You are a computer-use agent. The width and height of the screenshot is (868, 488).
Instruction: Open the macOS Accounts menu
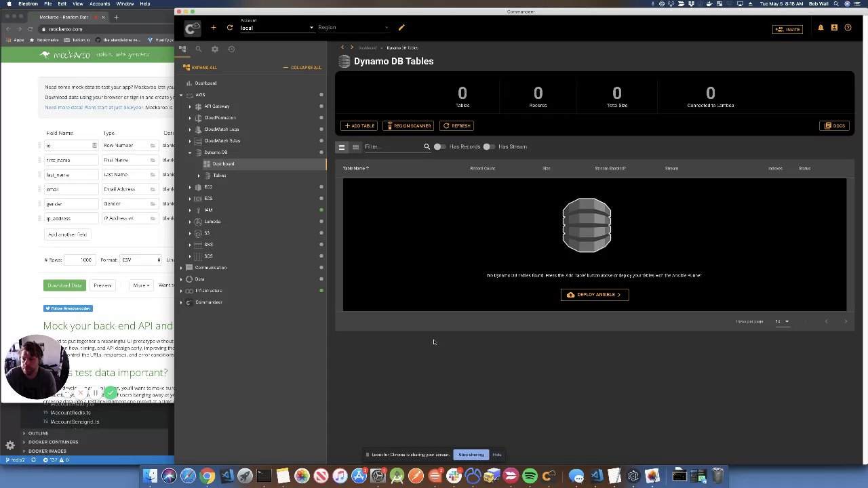[x=100, y=4]
